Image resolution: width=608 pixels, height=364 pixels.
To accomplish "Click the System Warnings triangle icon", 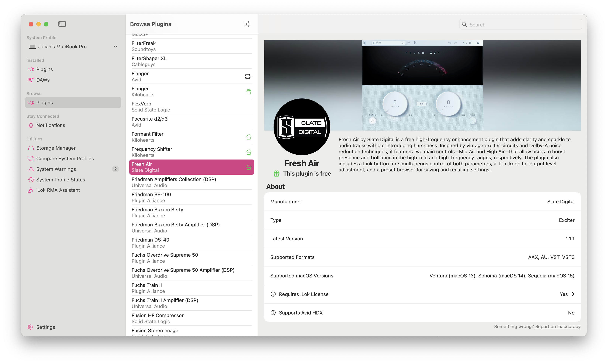I will point(31,169).
